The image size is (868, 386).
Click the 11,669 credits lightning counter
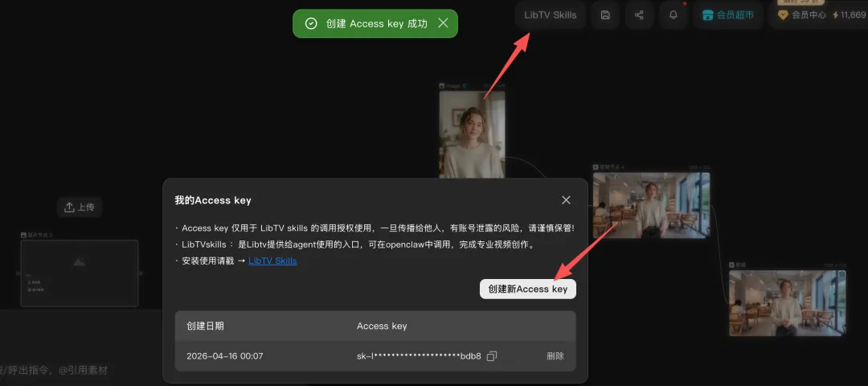coord(850,15)
